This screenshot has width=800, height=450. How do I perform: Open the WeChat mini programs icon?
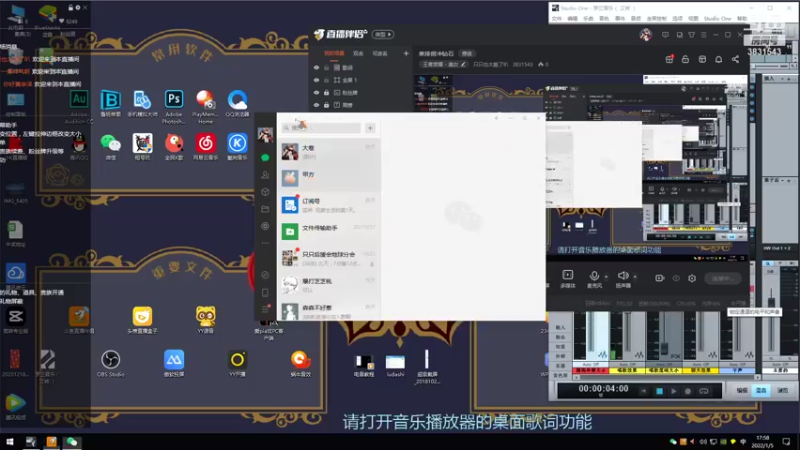point(265,275)
